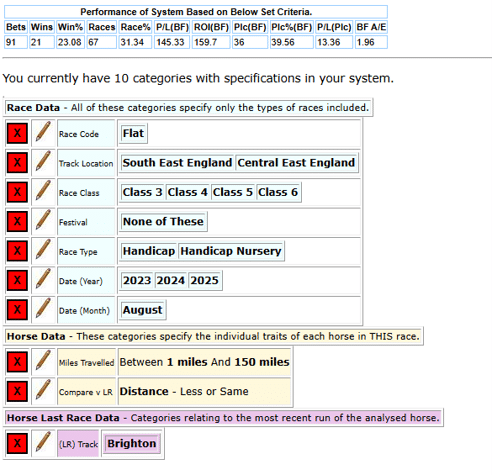This screenshot has height=475, width=492.
Task: Delete the Track Location category red X
Action: pos(17,163)
